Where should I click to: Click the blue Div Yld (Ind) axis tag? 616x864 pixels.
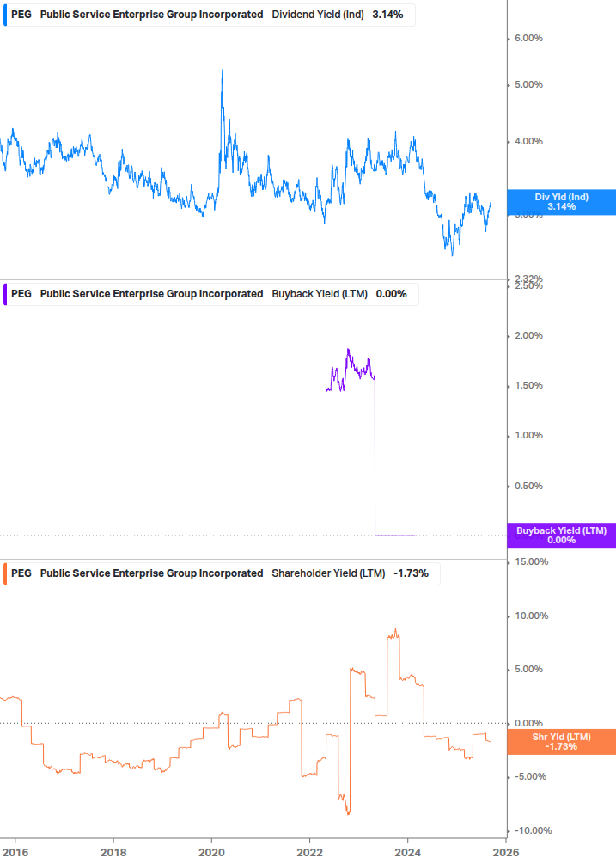(x=562, y=202)
